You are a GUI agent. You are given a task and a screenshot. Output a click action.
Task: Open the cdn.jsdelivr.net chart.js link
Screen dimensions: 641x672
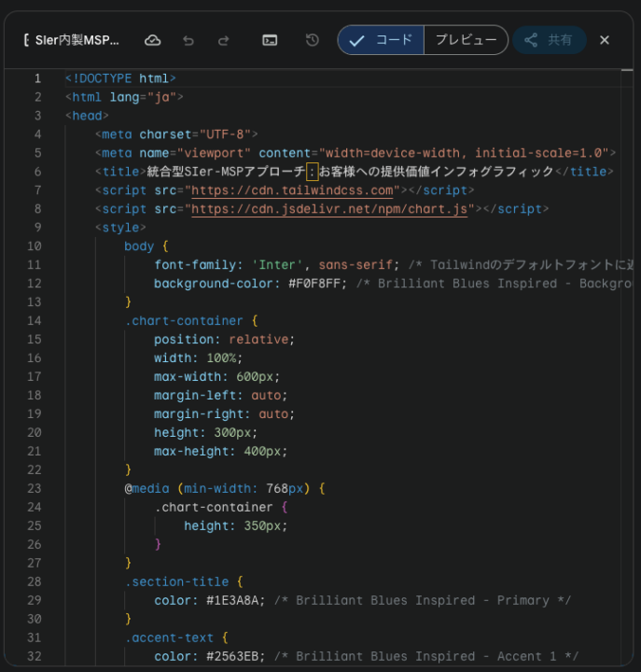point(329,209)
